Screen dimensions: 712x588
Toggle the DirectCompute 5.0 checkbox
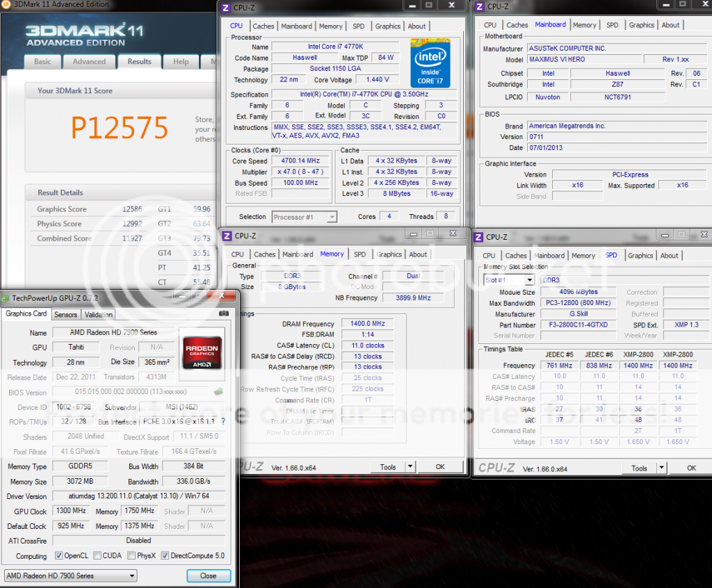point(165,556)
